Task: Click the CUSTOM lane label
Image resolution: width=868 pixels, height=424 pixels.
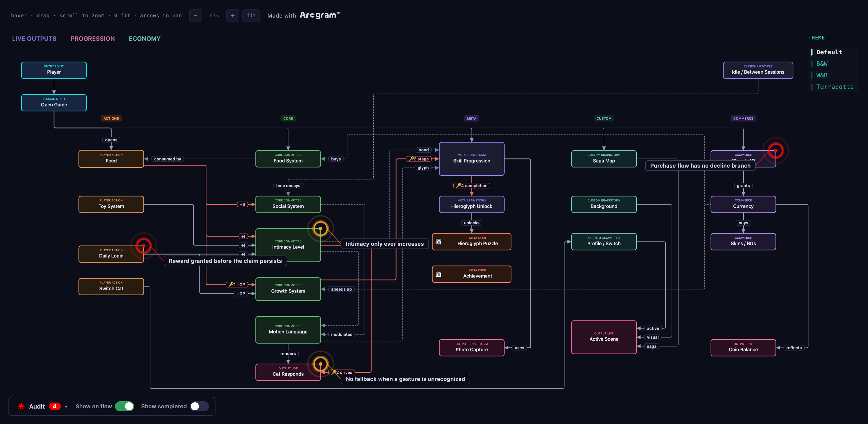Action: [x=604, y=118]
